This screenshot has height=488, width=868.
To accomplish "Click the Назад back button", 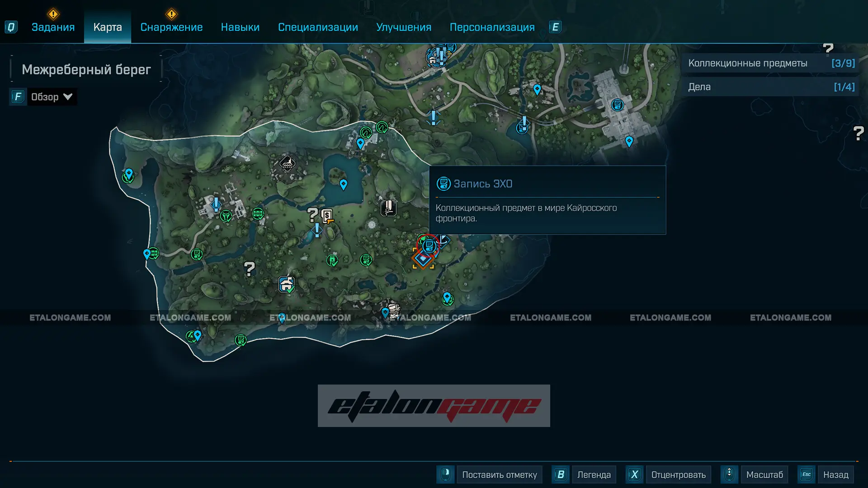I will tap(835, 474).
